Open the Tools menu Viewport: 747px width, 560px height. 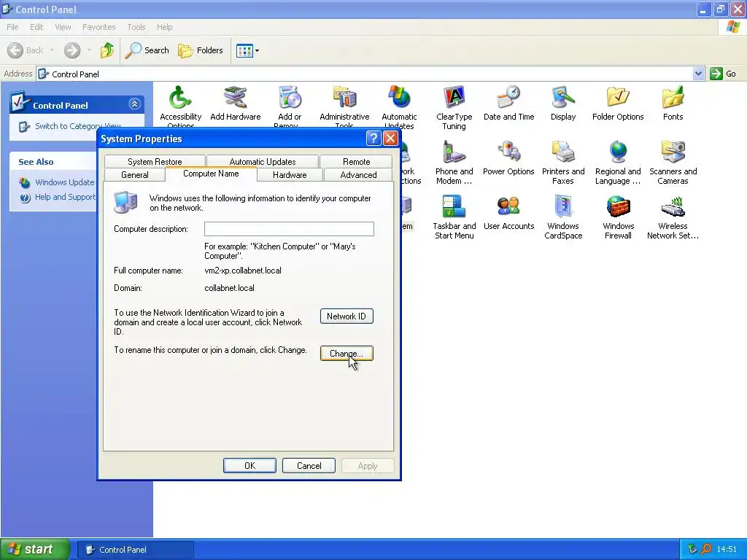click(136, 27)
